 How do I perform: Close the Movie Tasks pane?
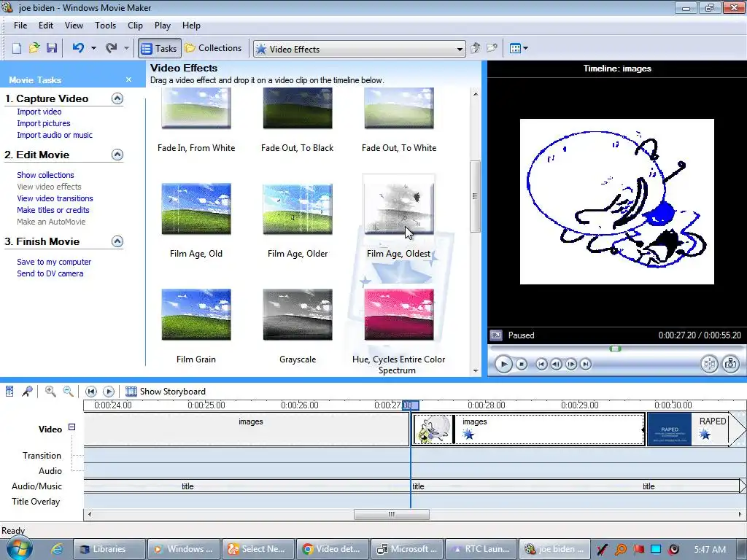point(128,79)
